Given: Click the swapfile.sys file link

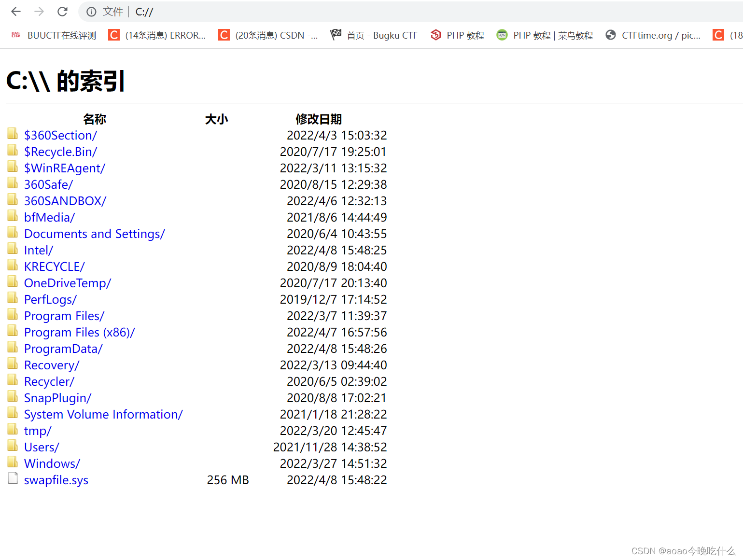Looking at the screenshot, I should pos(56,480).
